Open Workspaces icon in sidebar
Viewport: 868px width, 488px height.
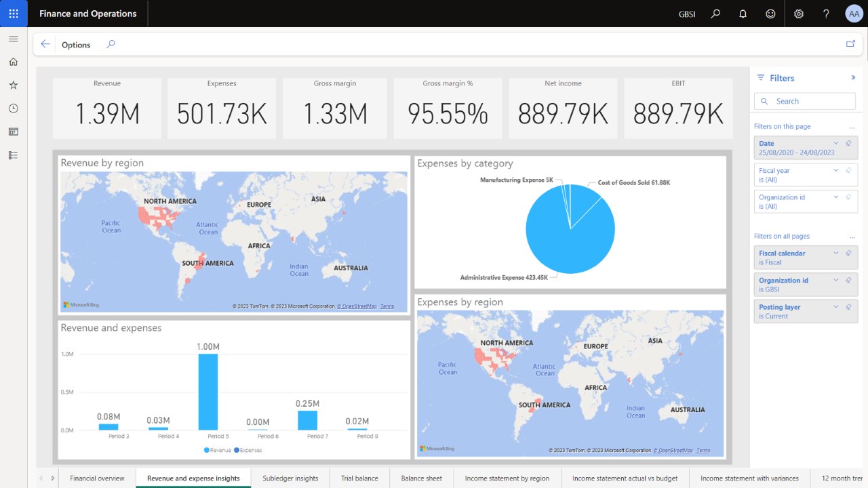14,131
